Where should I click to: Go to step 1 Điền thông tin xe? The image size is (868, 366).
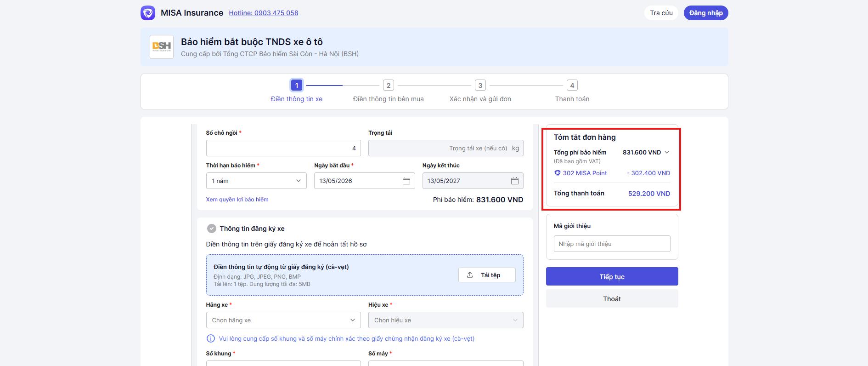[297, 91]
